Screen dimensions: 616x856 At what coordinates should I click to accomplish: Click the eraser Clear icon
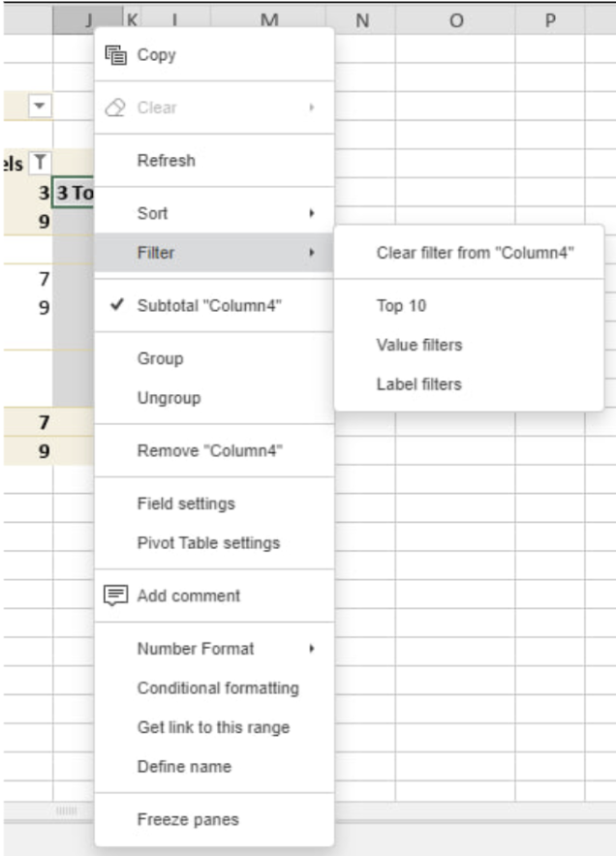point(115,107)
